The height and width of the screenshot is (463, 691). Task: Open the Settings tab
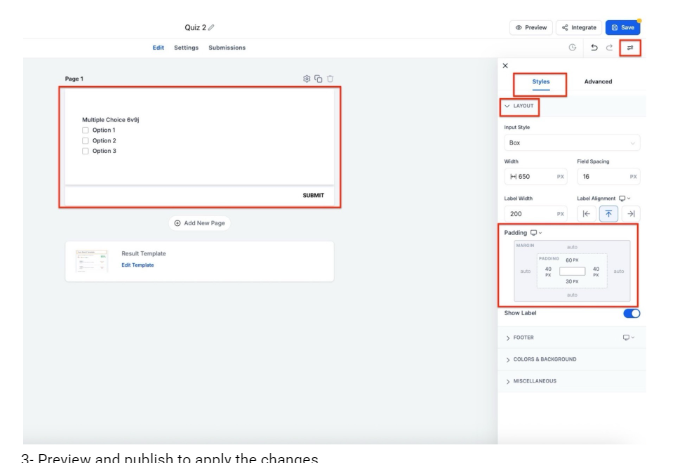click(x=186, y=48)
